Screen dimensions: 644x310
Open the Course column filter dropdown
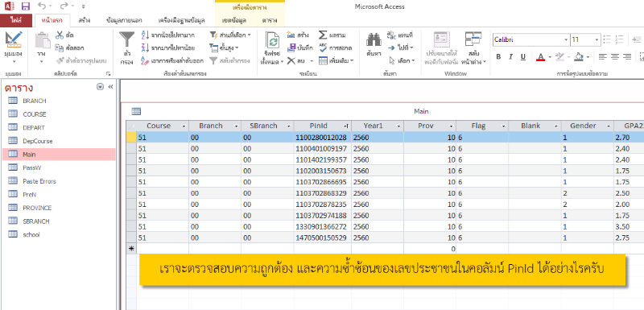pyautogui.click(x=184, y=126)
